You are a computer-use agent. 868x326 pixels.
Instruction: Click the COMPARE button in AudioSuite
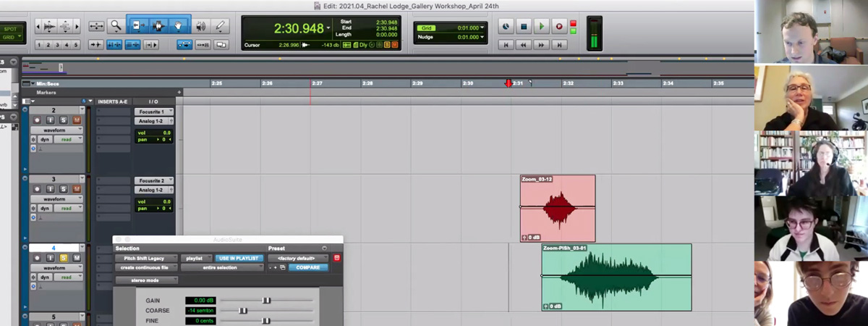[x=307, y=267]
